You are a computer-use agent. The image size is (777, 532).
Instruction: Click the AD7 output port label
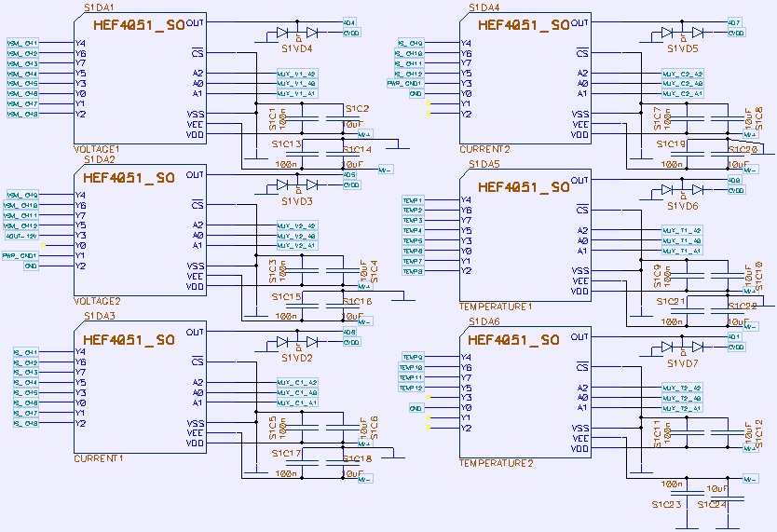point(735,22)
